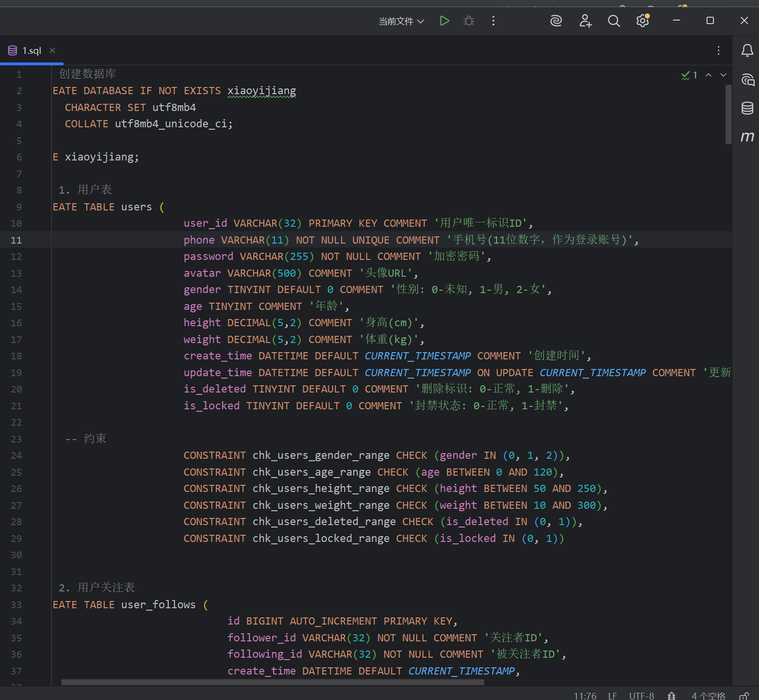Close the 1.sql tab
Viewport: 759px width, 700px height.
pos(52,50)
